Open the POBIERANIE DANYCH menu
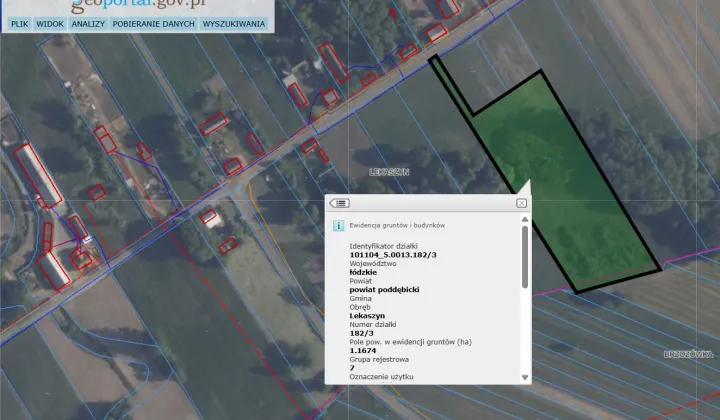 (153, 24)
